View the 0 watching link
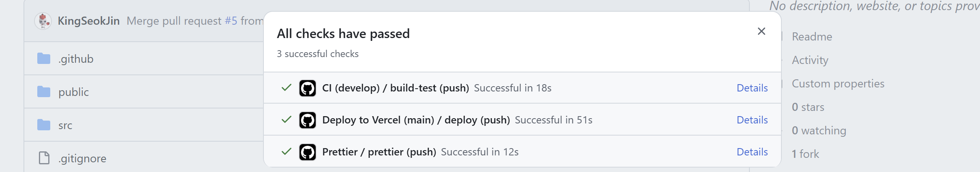 pos(819,130)
